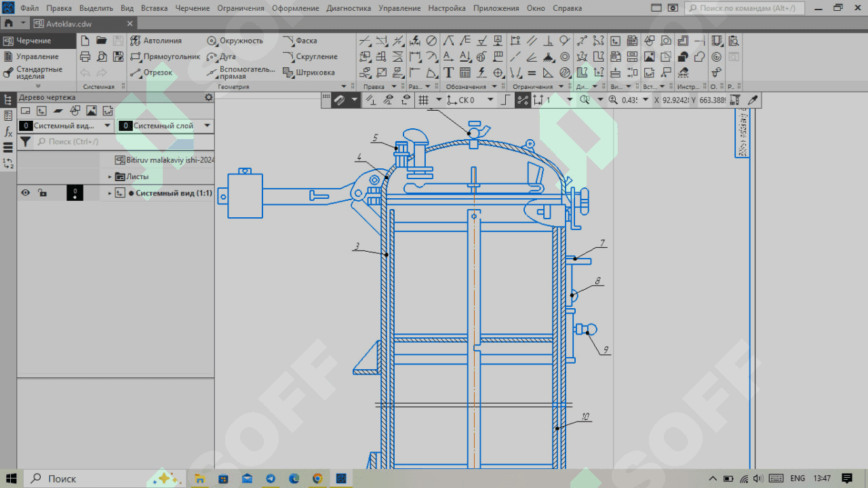Image resolution: width=868 pixels, height=488 pixels.
Task: Select the Дуга arc tool
Action: (x=221, y=56)
